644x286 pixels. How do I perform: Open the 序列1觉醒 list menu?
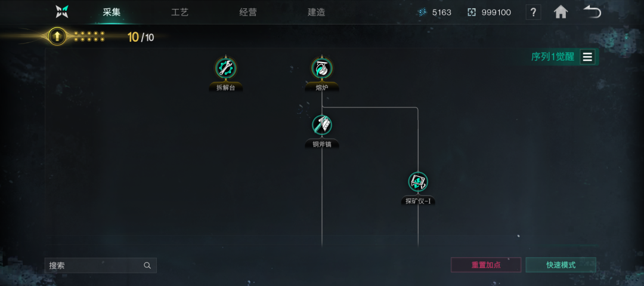click(x=587, y=57)
